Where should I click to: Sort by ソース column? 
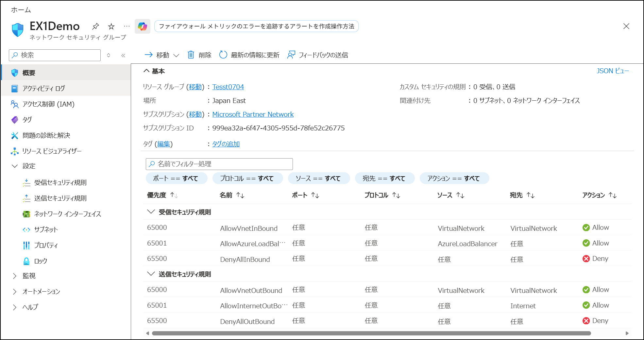click(451, 195)
